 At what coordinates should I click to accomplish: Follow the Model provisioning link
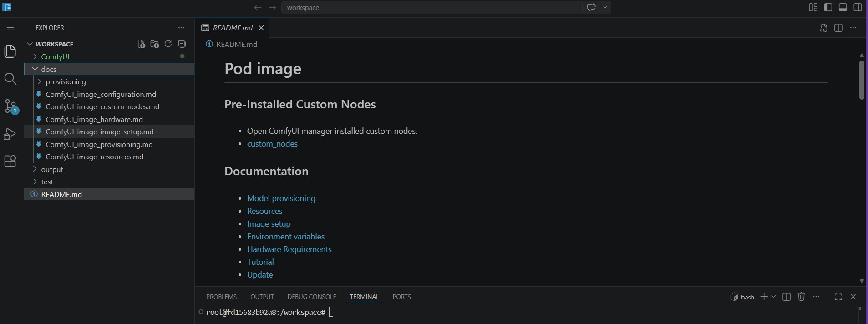tap(281, 198)
